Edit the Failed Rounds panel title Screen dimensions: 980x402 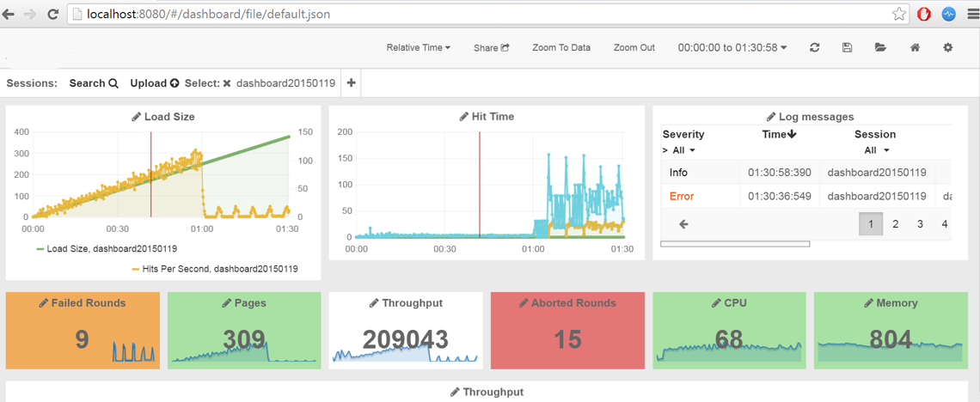coord(82,303)
